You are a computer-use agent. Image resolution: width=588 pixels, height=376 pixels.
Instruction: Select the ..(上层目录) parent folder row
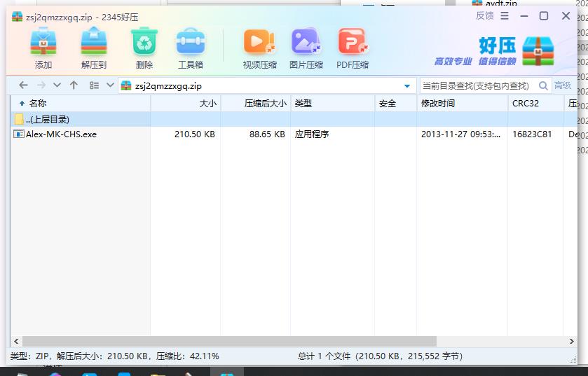[294, 119]
